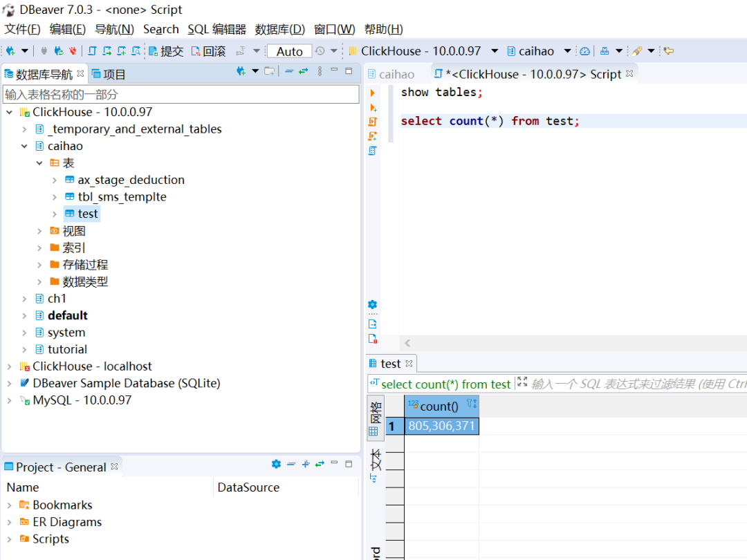Switch result view to Text (文本) mode
The width and height of the screenshot is (747, 560).
(375, 466)
